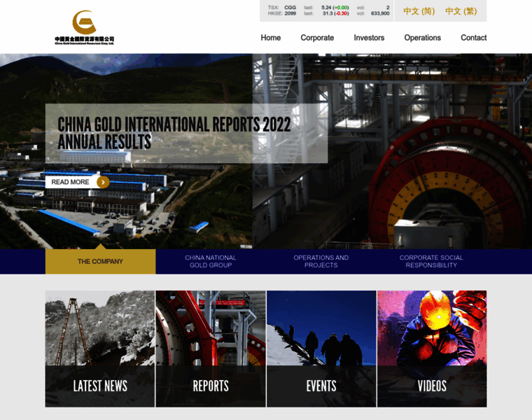
Task: Select Operations and Projects tab
Action: (321, 261)
